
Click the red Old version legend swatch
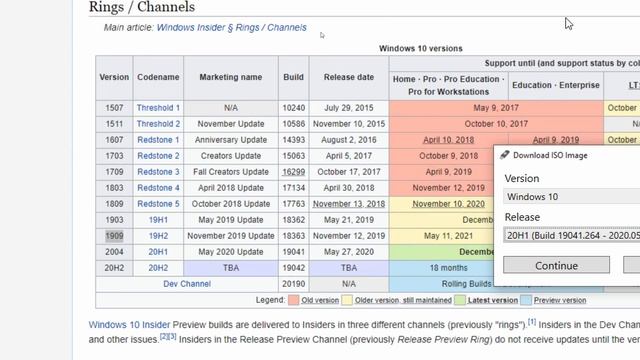(x=293, y=300)
